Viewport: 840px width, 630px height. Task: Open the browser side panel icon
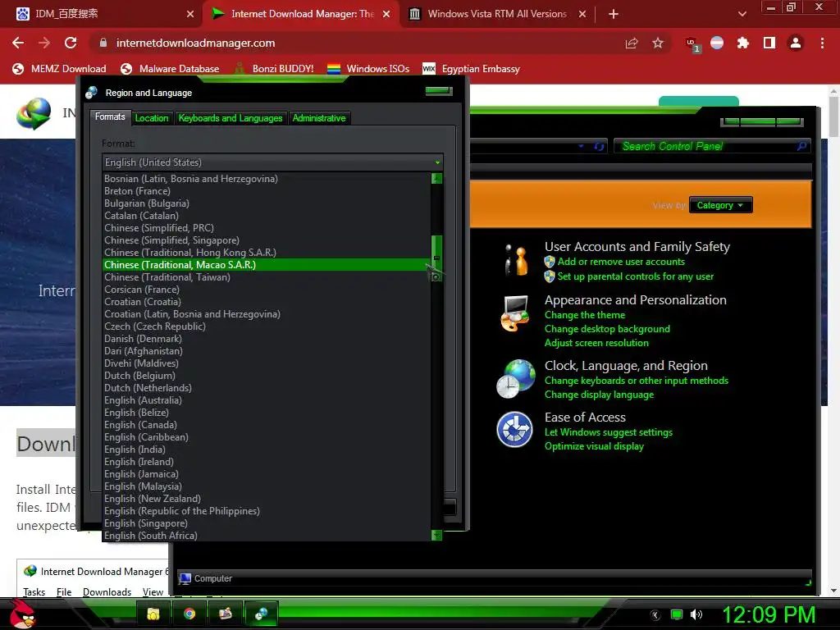769,43
